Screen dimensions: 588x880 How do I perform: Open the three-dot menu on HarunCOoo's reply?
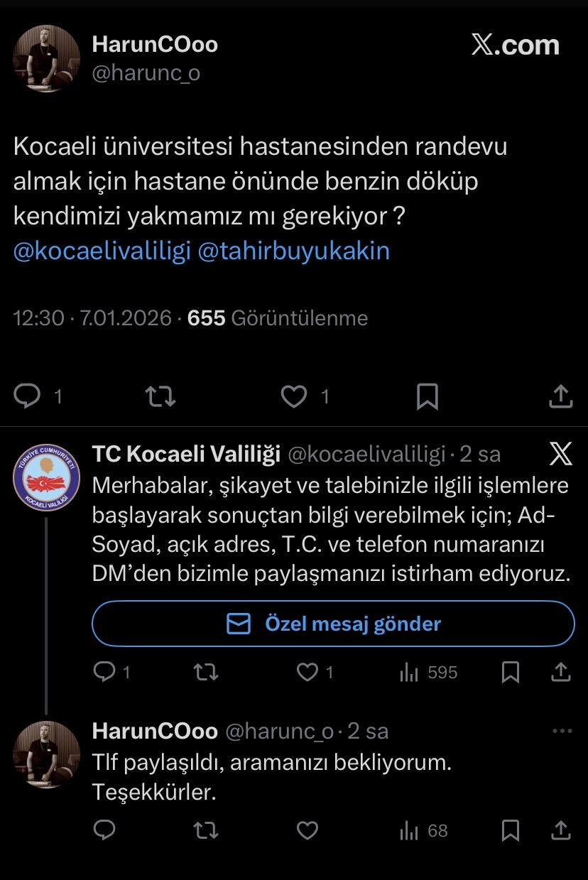tap(562, 731)
